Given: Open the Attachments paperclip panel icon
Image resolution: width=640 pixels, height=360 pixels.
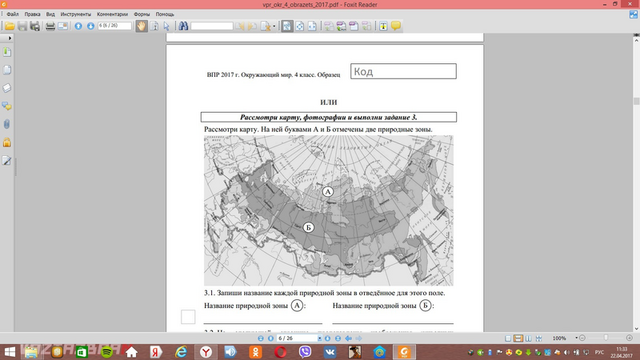Looking at the screenshot, I should click(7, 124).
